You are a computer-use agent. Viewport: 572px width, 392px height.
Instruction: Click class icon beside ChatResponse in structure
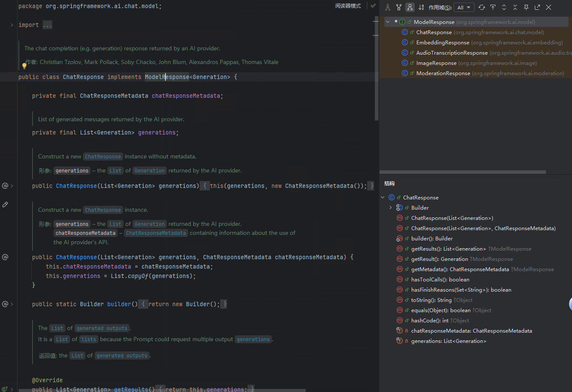[391, 197]
